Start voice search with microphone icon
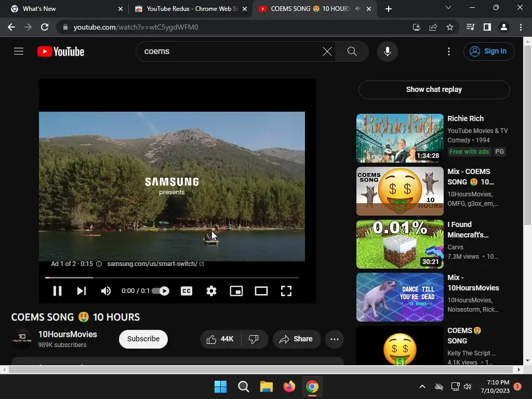 (x=387, y=51)
